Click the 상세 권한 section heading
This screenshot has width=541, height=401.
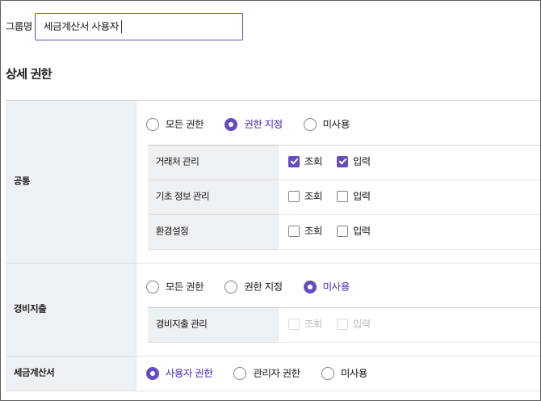(x=29, y=74)
